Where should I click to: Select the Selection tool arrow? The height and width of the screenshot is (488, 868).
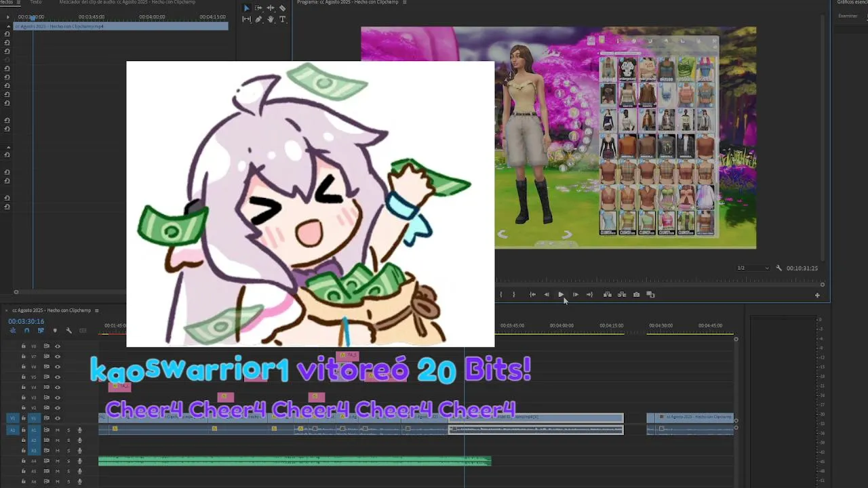click(246, 8)
